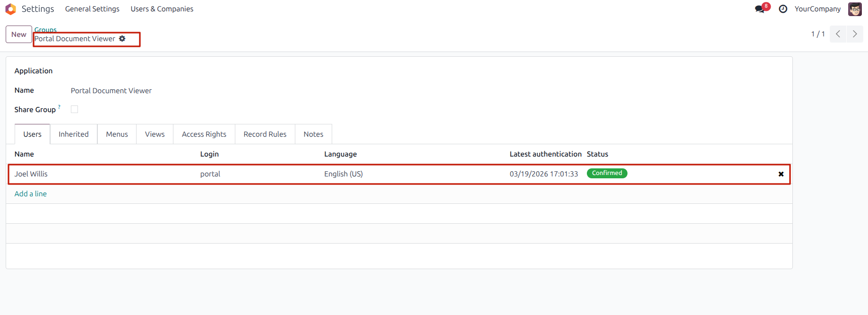Go back via the Groups breadcrumb

pyautogui.click(x=45, y=30)
